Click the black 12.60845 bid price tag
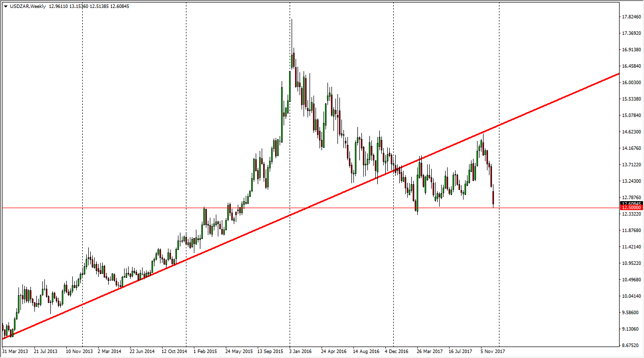Viewport: 644px width, 358px height. point(628,202)
